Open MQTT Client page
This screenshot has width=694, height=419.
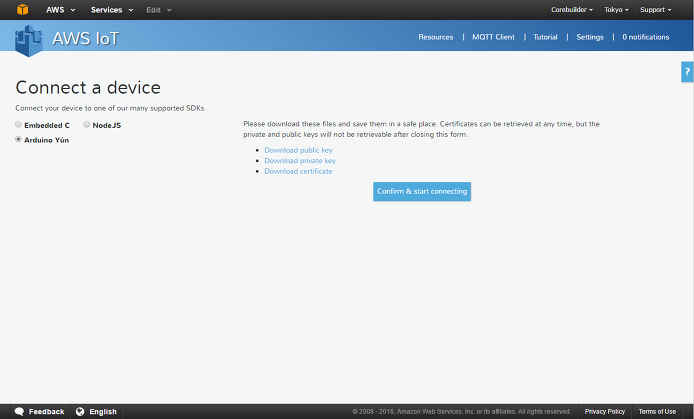493,37
